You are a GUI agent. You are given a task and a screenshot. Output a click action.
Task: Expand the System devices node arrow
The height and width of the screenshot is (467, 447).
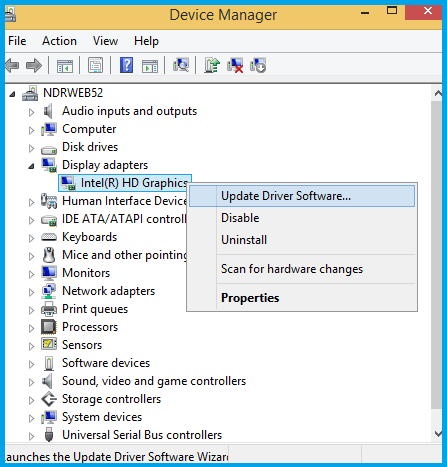[31, 418]
